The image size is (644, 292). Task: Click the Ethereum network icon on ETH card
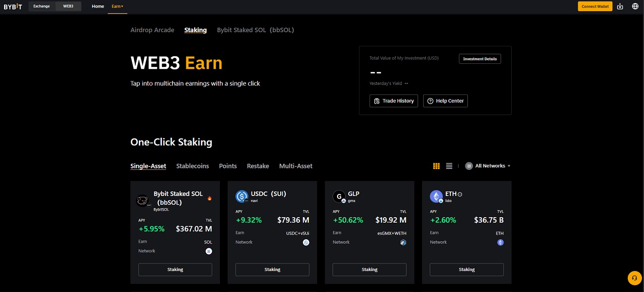(x=500, y=242)
